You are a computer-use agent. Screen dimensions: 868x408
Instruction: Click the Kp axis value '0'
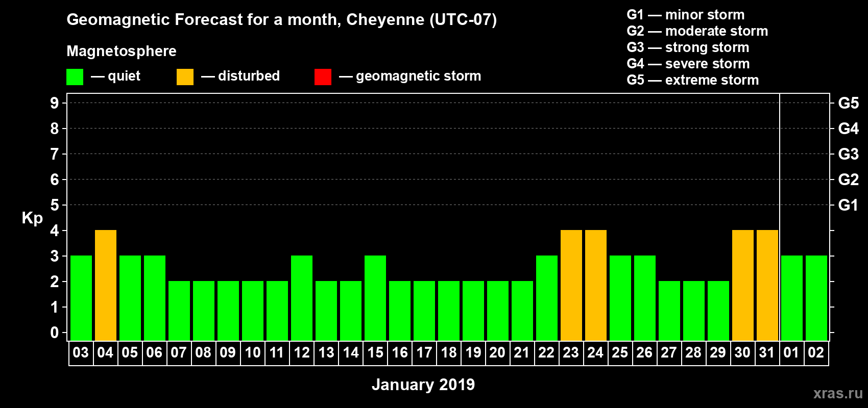pos(55,333)
